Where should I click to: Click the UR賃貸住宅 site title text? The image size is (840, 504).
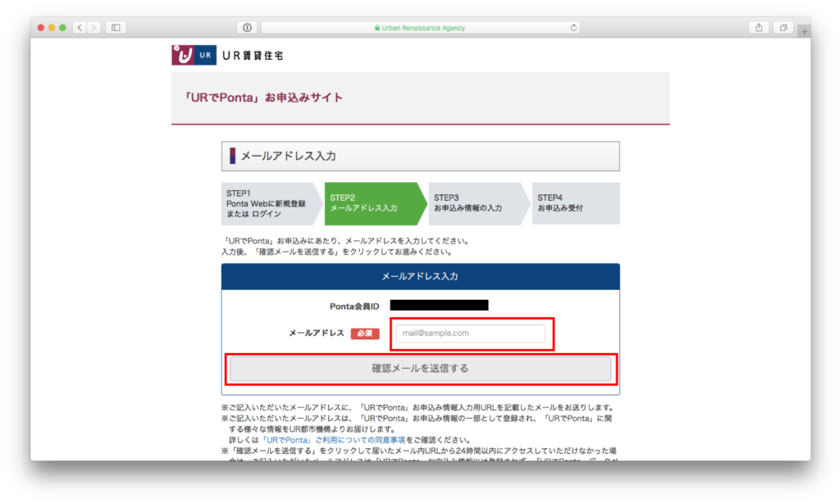pos(253,56)
